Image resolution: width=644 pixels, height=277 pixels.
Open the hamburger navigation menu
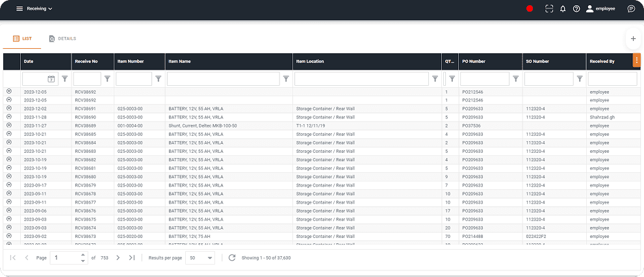(19, 8)
